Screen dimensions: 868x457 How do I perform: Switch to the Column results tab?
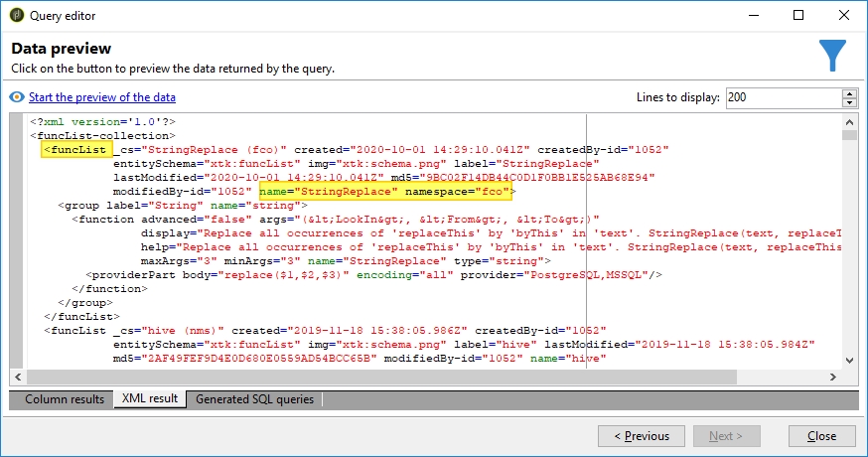pyautogui.click(x=65, y=399)
